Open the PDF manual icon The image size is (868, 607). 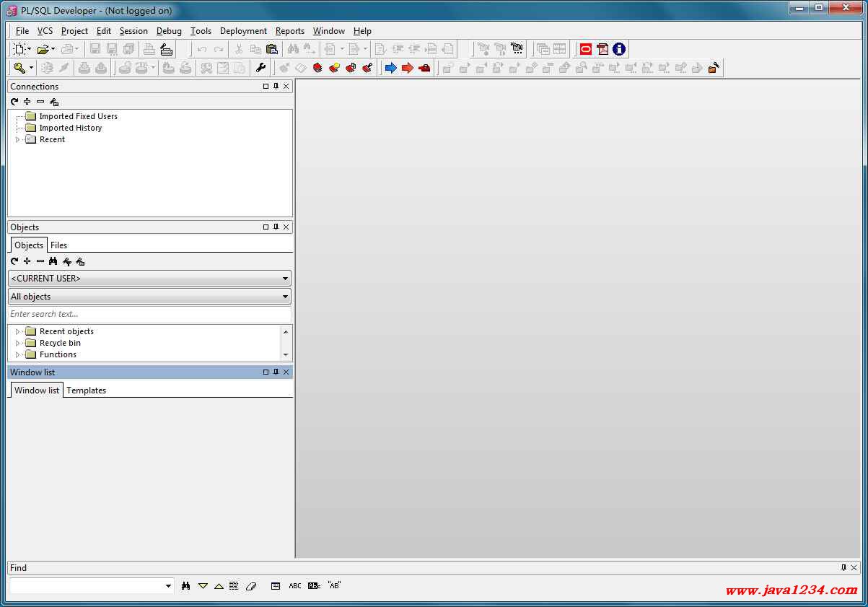[x=602, y=49]
